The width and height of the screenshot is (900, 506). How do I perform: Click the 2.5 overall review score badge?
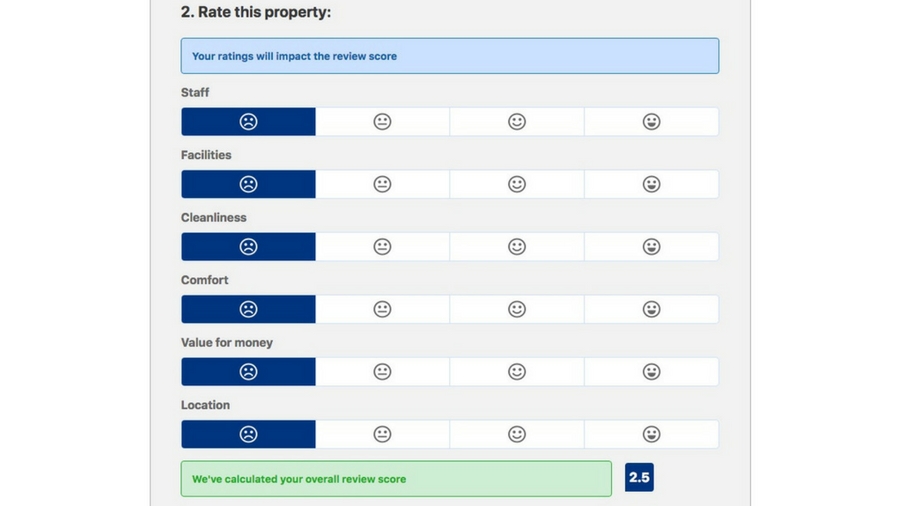(639, 478)
